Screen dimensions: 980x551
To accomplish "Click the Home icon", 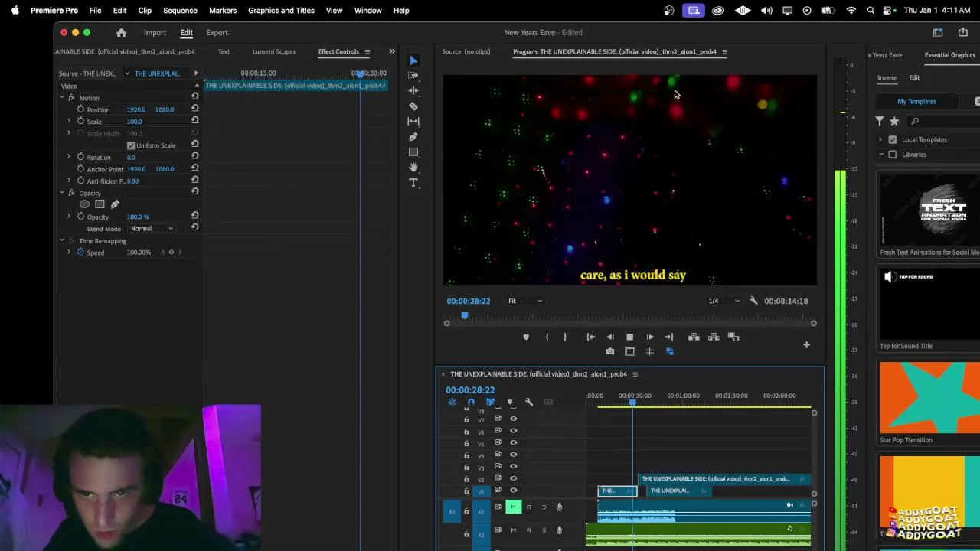I will 121,32.
